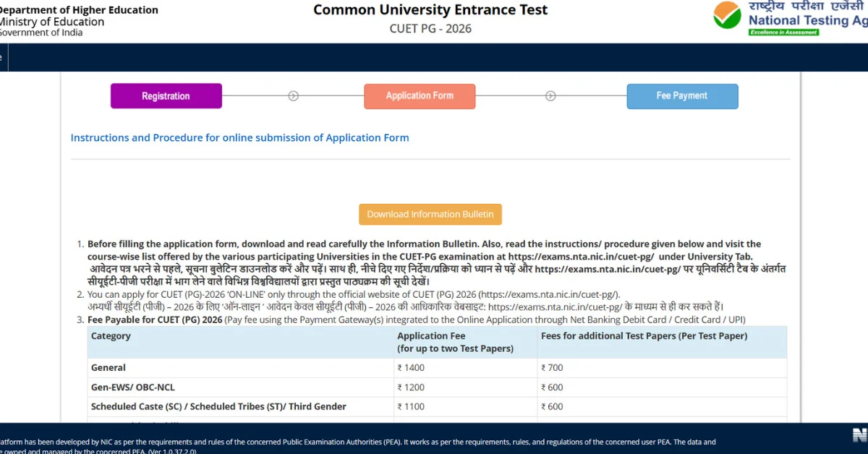868x454 pixels.
Task: Click ₹ 600 in the Scheduled Caste row
Action: pyautogui.click(x=552, y=406)
